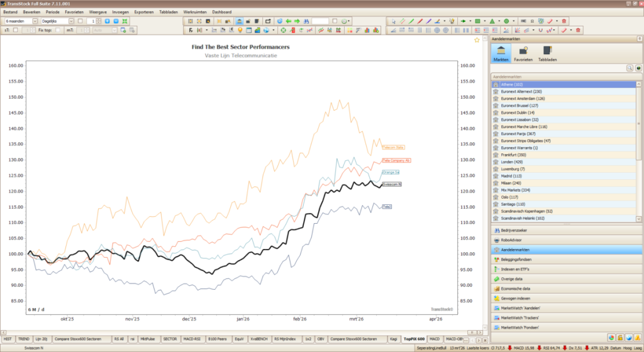
Task: Click the markets list vertical scrollbar
Action: (639, 151)
